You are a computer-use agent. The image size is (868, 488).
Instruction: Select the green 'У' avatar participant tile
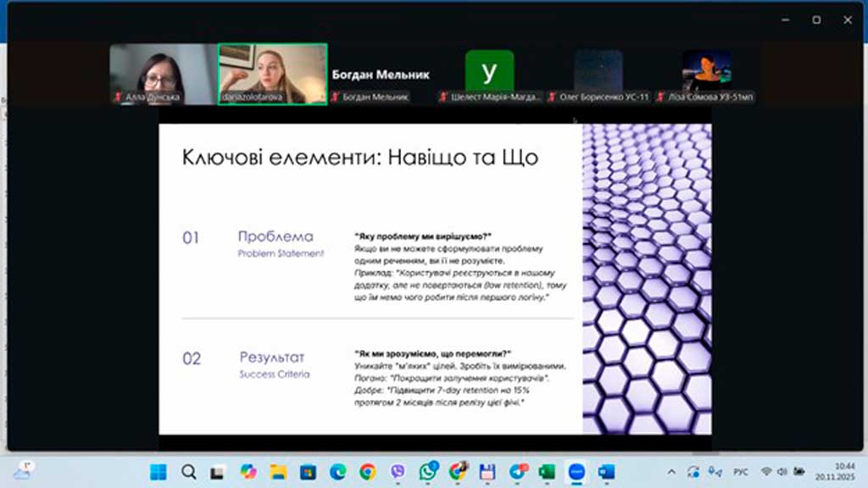pyautogui.click(x=489, y=73)
